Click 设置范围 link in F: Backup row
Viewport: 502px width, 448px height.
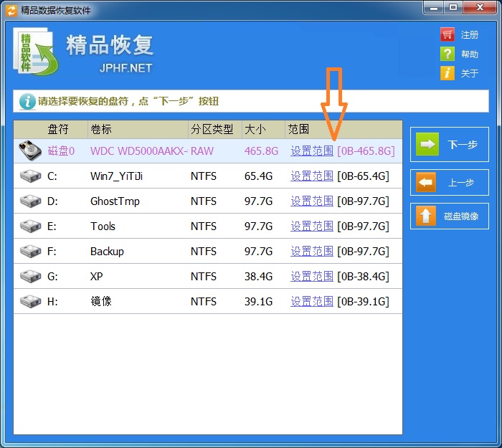(x=312, y=251)
